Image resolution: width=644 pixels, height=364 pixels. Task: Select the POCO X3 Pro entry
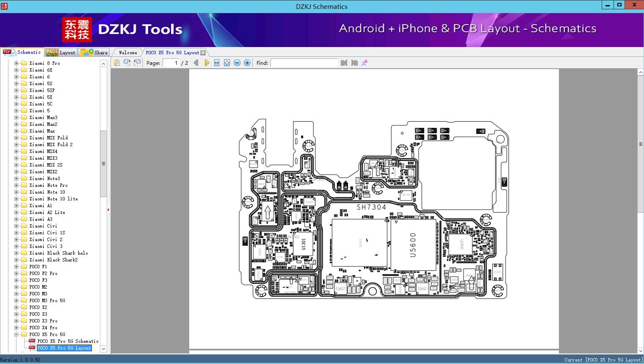coord(43,321)
